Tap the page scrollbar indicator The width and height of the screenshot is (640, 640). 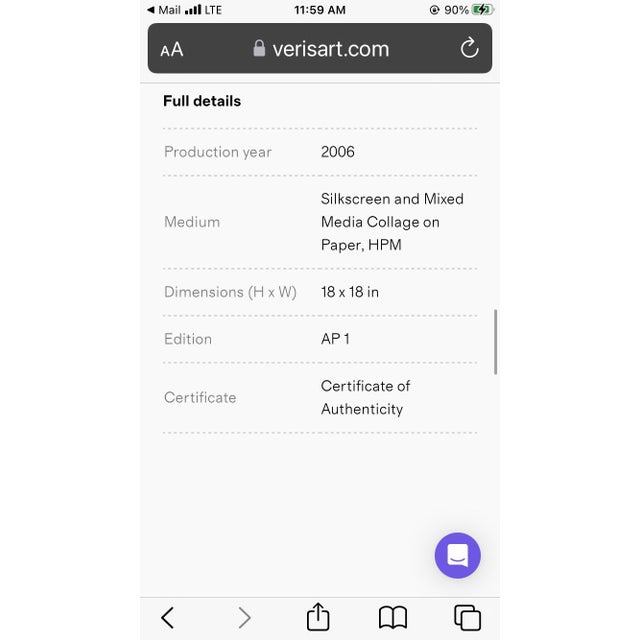tap(495, 341)
